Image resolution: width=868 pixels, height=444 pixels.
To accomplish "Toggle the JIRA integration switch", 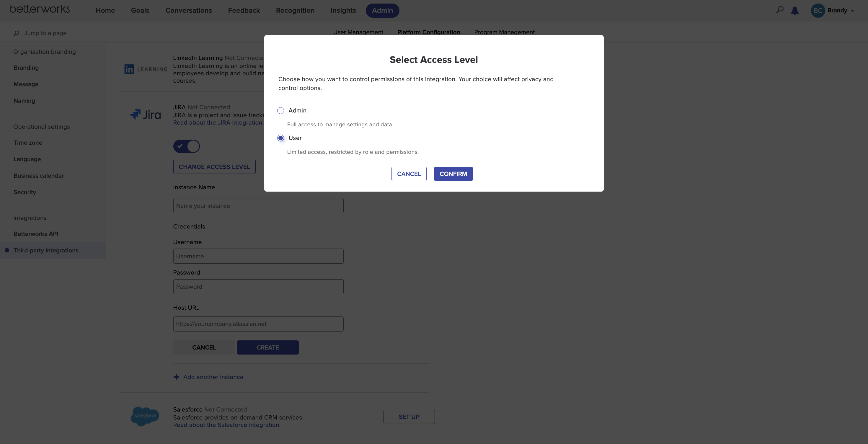I will click(x=186, y=146).
